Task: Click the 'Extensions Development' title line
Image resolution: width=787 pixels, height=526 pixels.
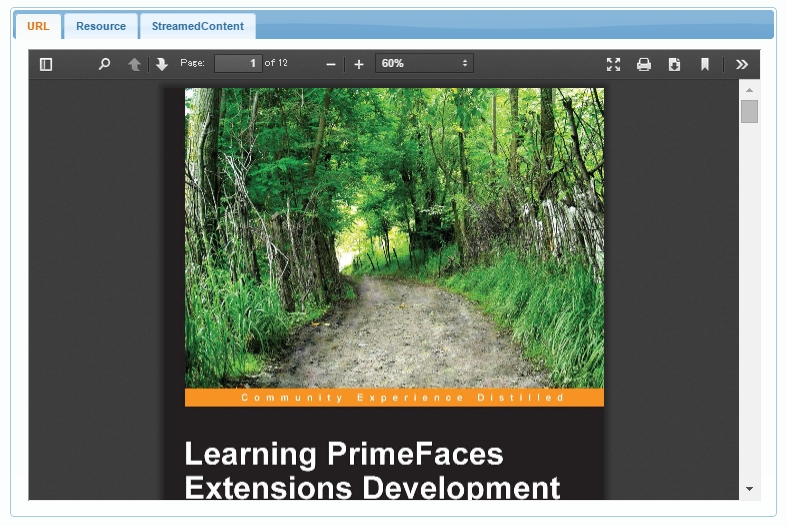Action: click(372, 487)
